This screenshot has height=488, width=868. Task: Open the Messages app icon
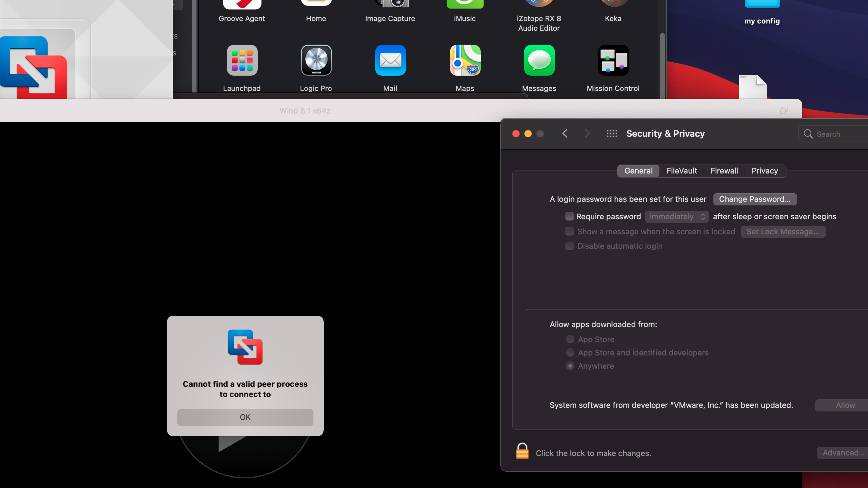click(x=539, y=61)
